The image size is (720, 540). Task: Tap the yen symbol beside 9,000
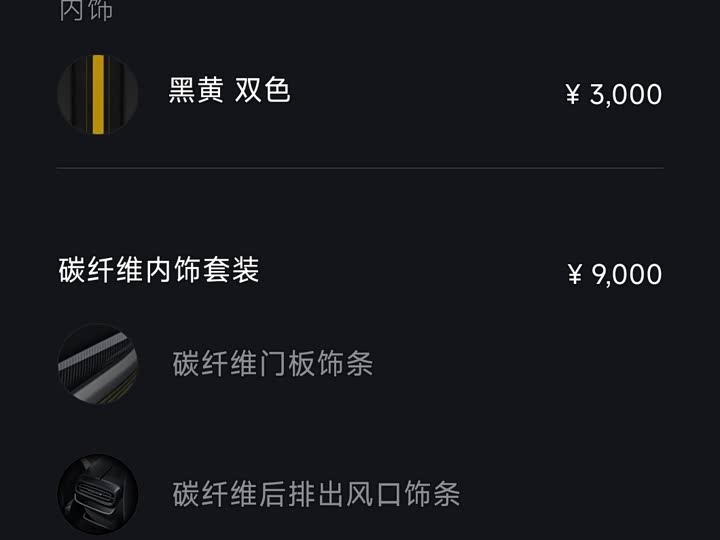(574, 275)
